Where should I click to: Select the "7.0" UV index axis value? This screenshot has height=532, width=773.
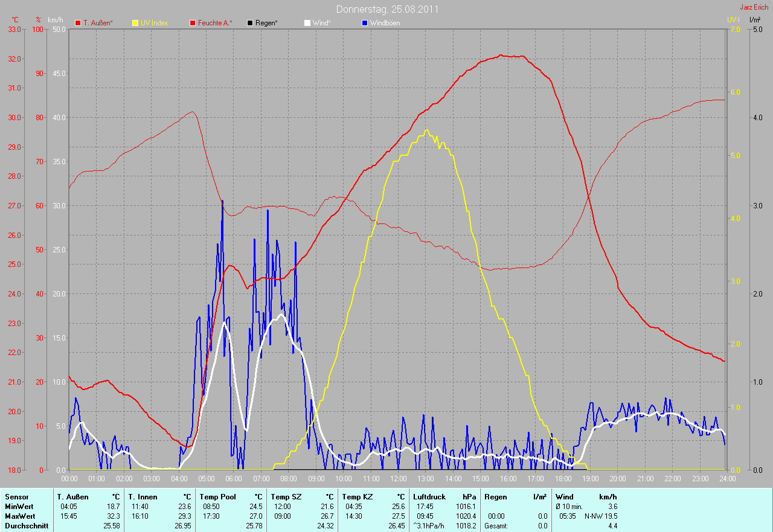click(735, 29)
